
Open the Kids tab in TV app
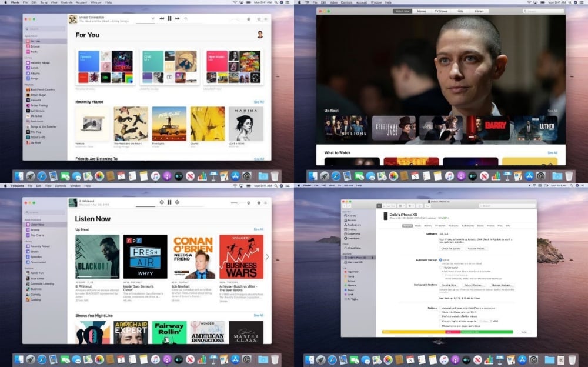(460, 11)
